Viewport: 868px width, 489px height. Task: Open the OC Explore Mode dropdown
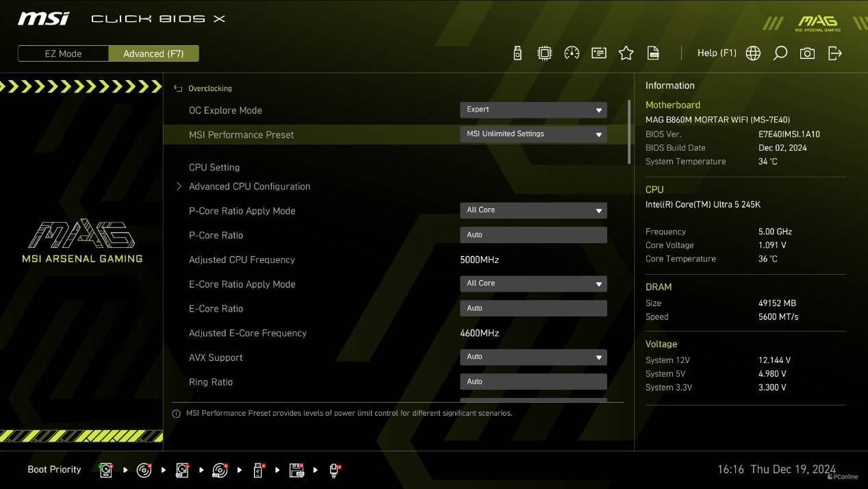(533, 110)
